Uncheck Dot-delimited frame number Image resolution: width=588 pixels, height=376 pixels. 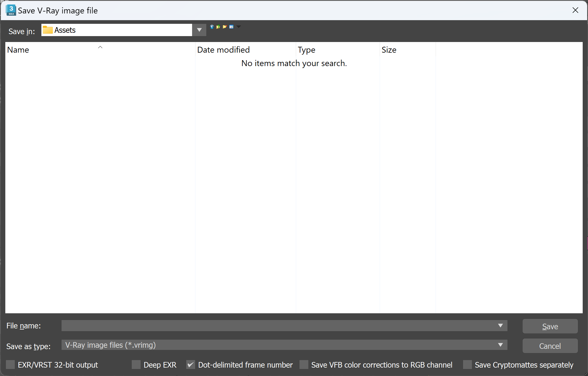pyautogui.click(x=190, y=365)
